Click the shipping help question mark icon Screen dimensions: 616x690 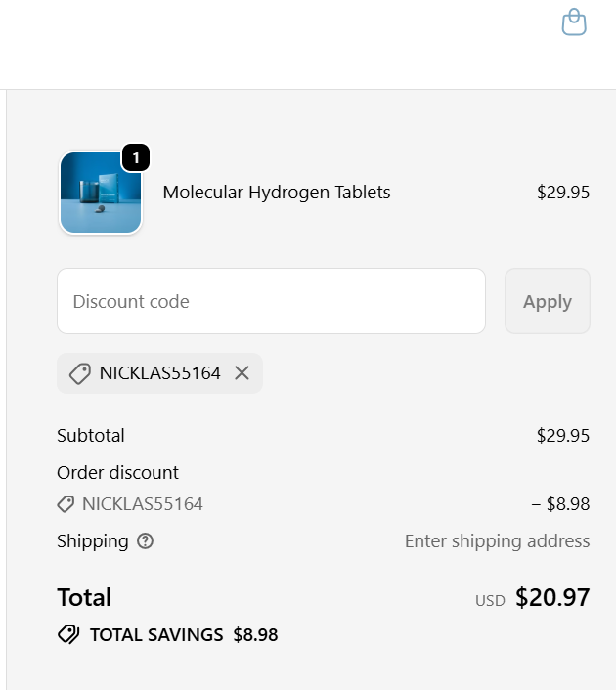click(x=146, y=541)
